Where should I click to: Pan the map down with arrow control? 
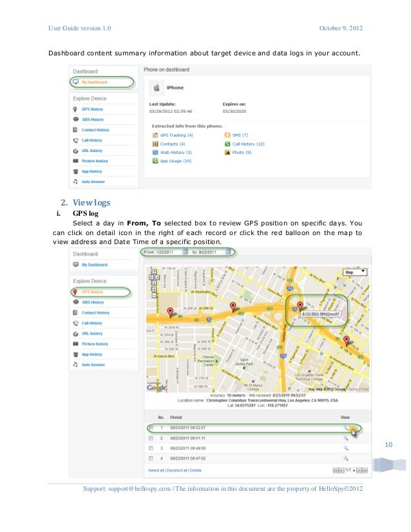click(x=154, y=283)
